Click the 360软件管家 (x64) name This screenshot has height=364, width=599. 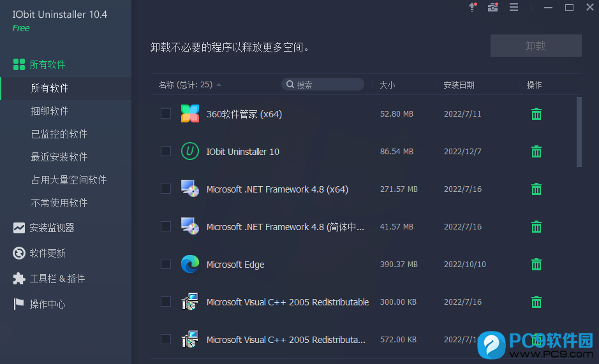click(244, 114)
